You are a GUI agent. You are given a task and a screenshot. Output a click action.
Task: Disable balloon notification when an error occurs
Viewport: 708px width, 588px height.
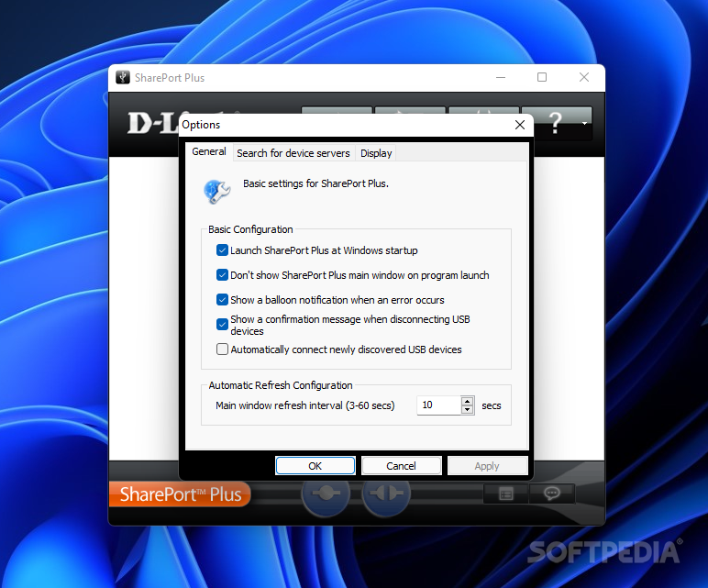click(222, 300)
